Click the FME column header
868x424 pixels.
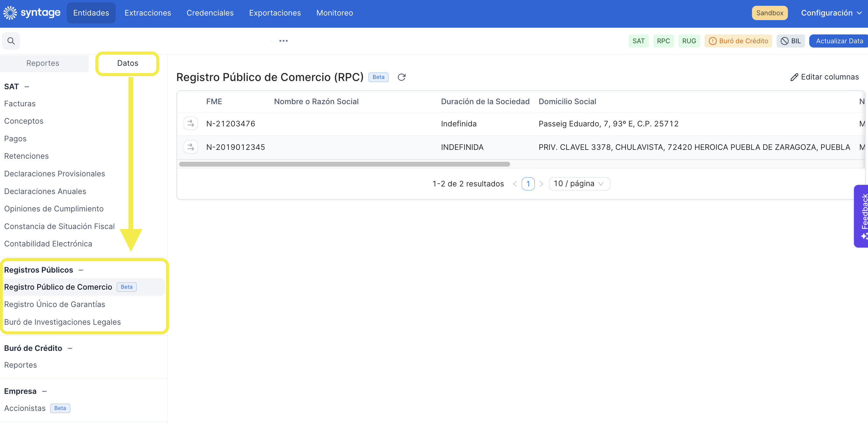click(214, 101)
